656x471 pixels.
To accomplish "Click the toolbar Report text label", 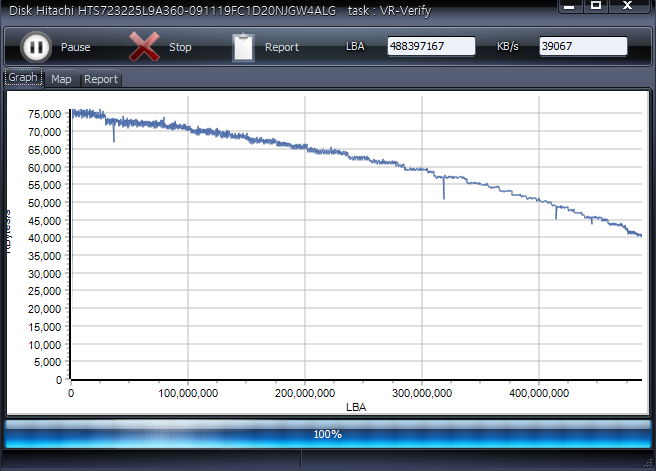I will [x=282, y=47].
